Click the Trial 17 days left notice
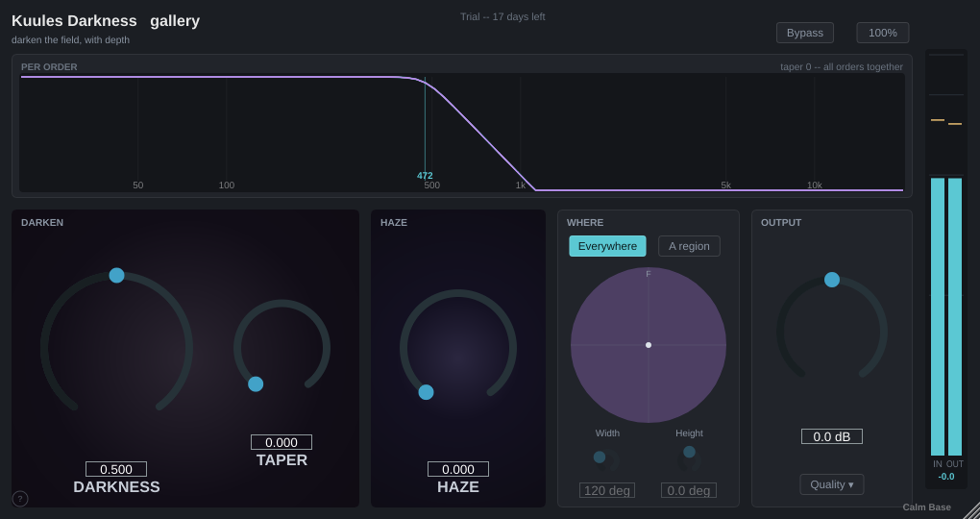Viewport: 980px width, 519px height. (502, 17)
